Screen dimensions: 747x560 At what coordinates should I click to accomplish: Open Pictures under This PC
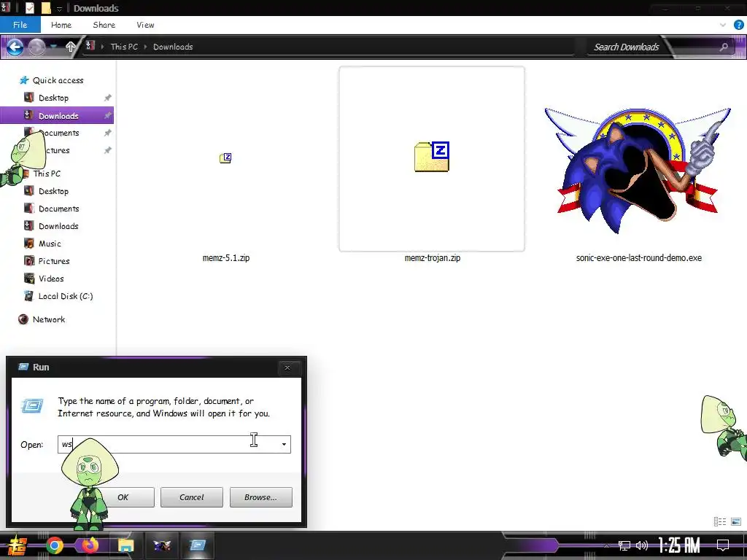(54, 261)
